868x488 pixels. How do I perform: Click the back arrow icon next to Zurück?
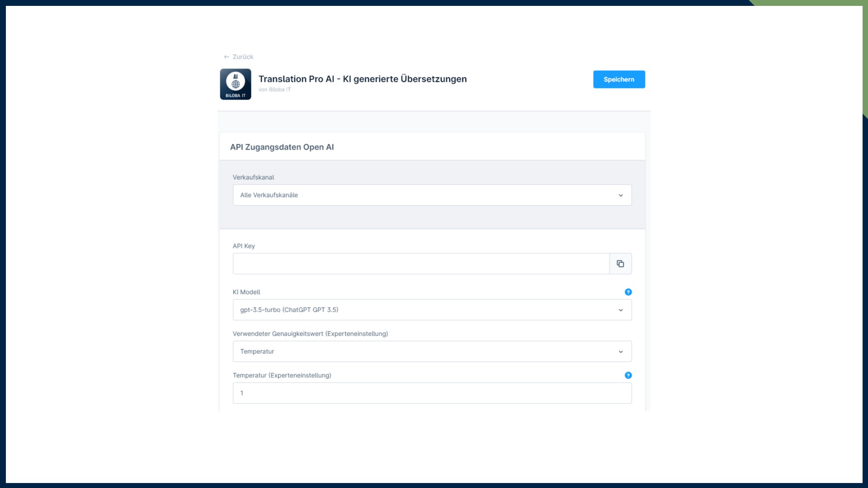(226, 56)
